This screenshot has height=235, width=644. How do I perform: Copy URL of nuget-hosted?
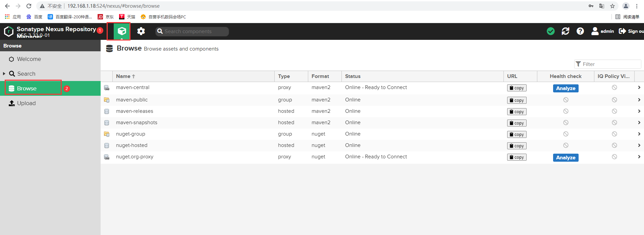[517, 146]
